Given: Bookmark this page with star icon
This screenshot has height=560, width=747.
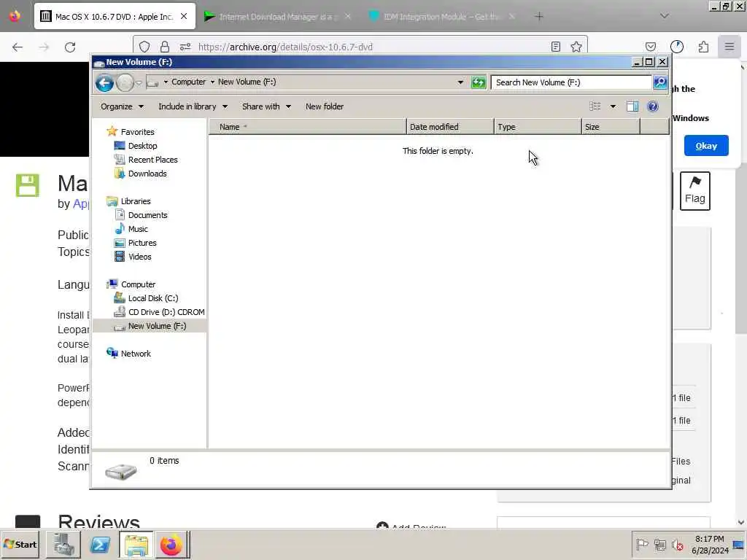Looking at the screenshot, I should (x=576, y=47).
